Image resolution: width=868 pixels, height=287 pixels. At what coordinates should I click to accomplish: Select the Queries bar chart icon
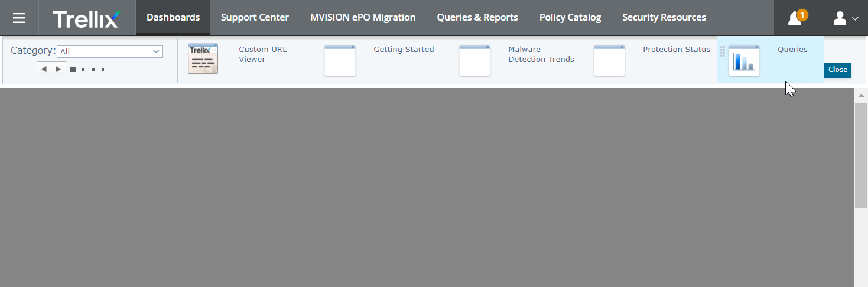point(744,61)
